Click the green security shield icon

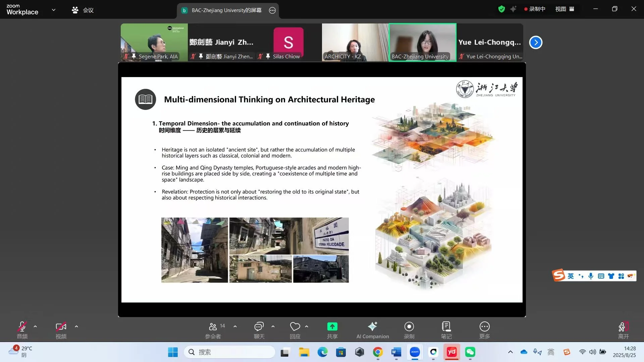click(x=501, y=9)
